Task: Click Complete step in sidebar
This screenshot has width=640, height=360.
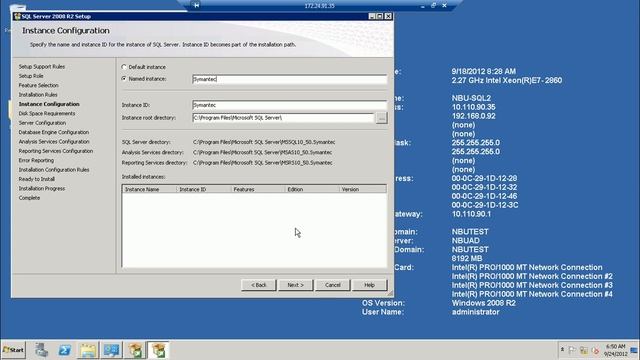Action: click(x=29, y=198)
